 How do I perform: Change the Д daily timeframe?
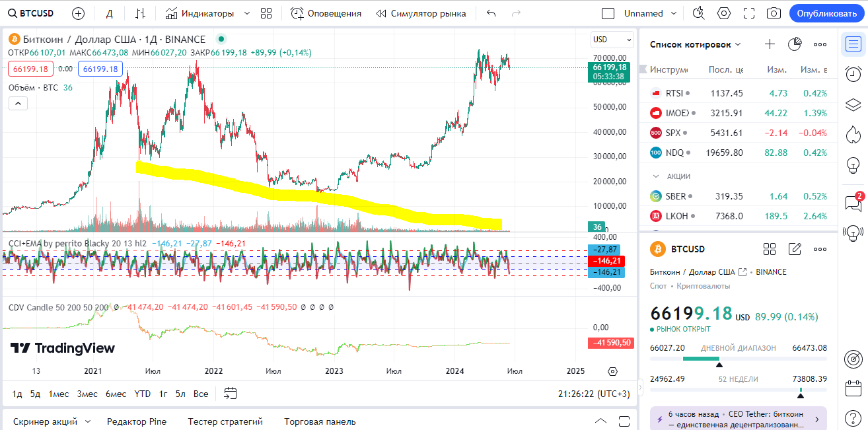(x=110, y=13)
